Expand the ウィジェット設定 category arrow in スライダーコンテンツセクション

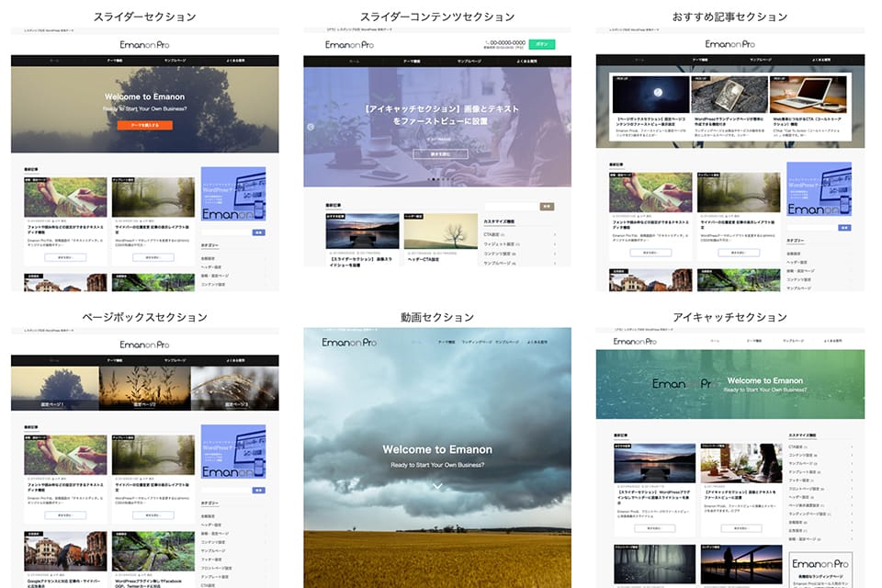pos(555,244)
